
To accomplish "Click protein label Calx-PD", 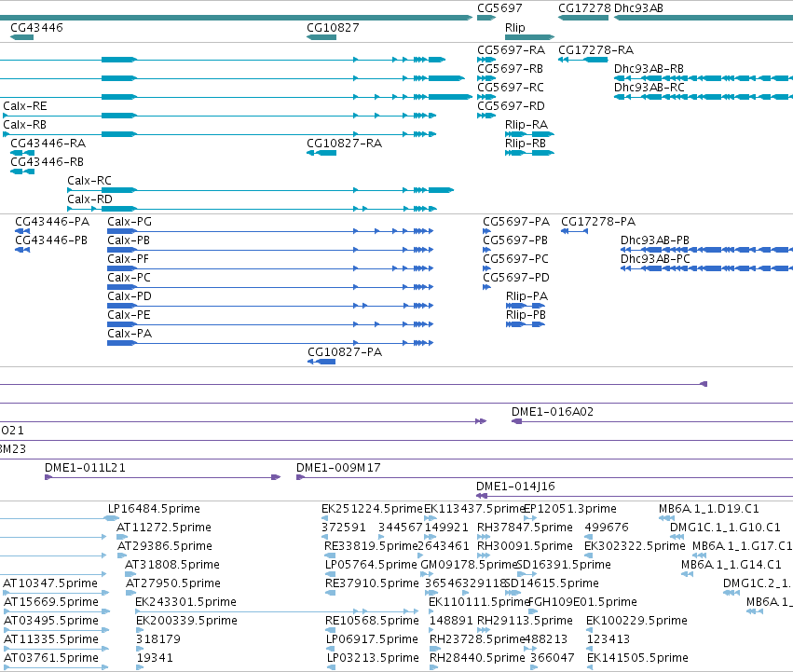I will tap(130, 297).
